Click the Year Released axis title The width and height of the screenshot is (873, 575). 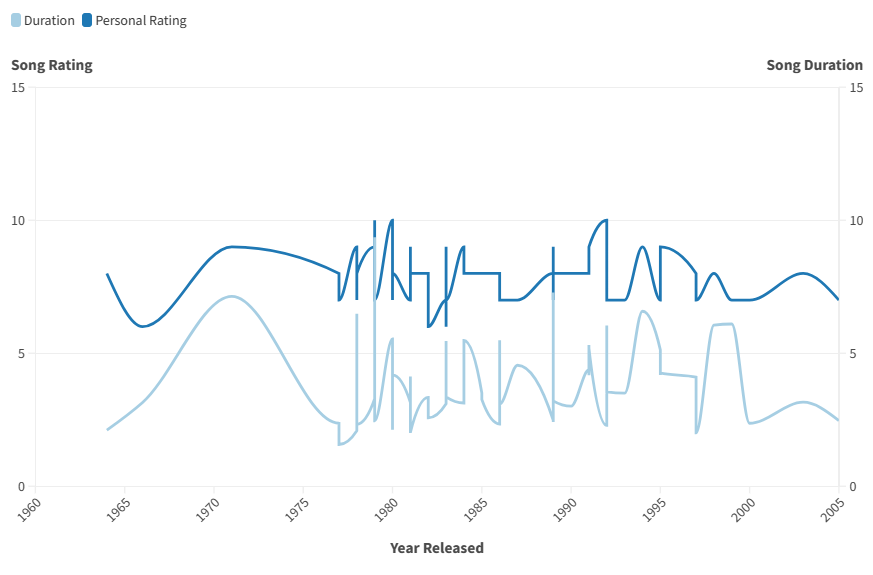click(x=437, y=548)
